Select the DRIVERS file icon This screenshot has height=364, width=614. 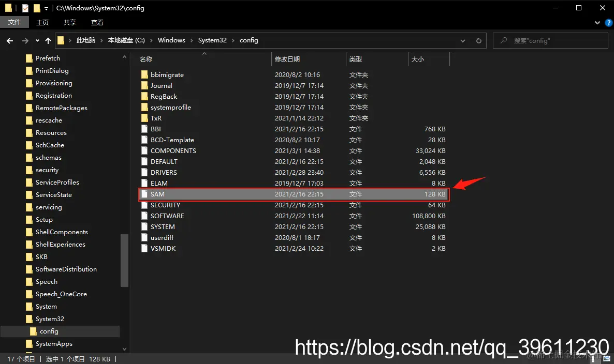pyautogui.click(x=144, y=172)
